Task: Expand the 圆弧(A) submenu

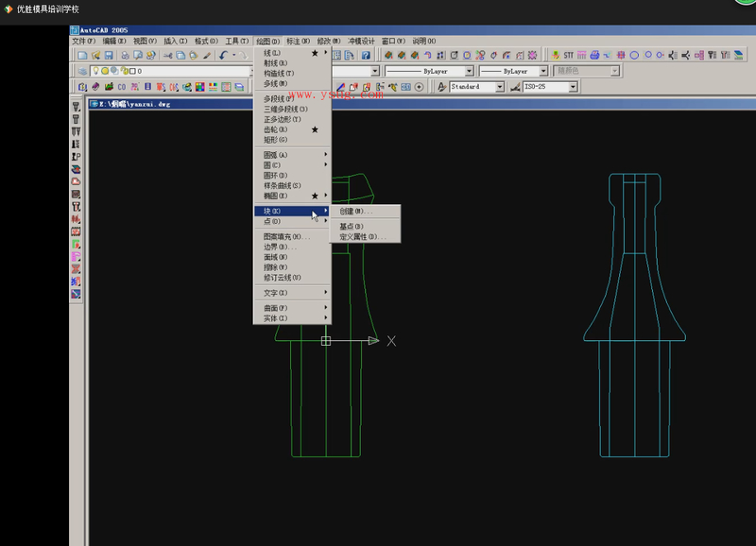Action: pyautogui.click(x=293, y=155)
